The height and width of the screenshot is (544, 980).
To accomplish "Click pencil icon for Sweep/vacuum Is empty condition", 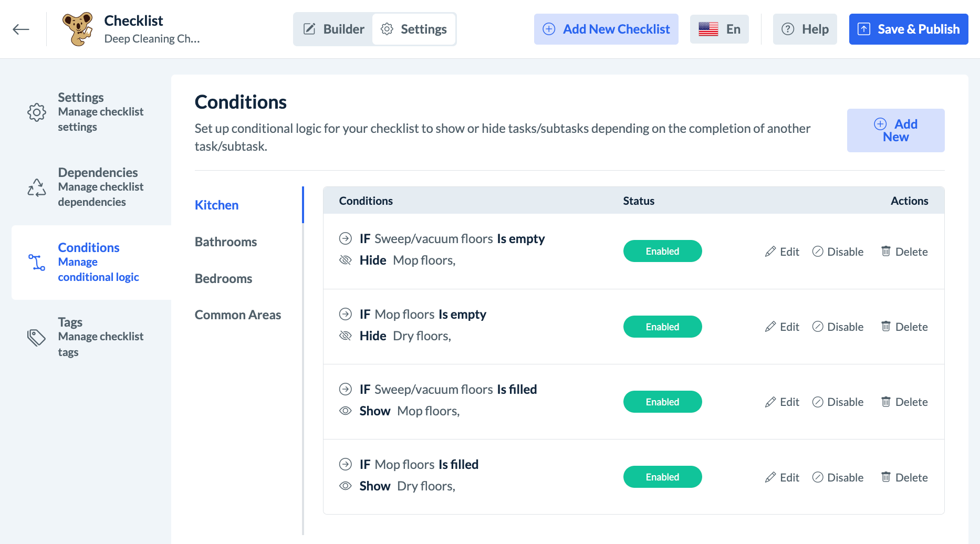I will (x=770, y=252).
